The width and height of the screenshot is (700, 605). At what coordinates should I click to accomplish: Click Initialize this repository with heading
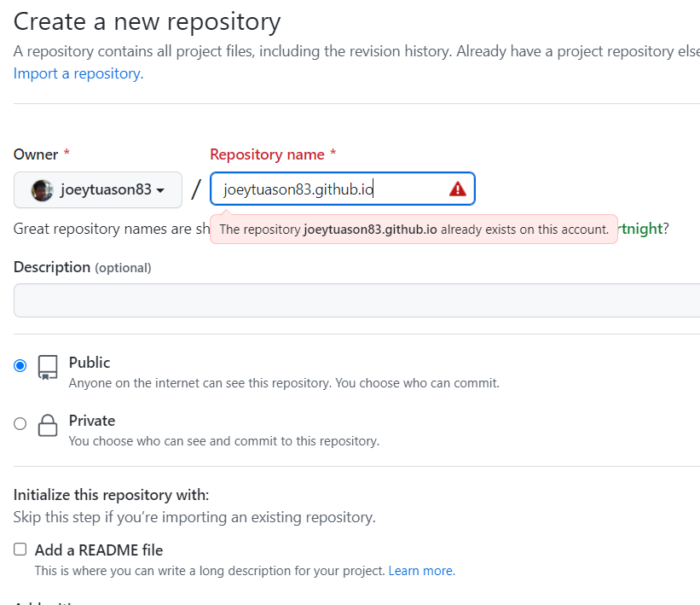tap(111, 495)
